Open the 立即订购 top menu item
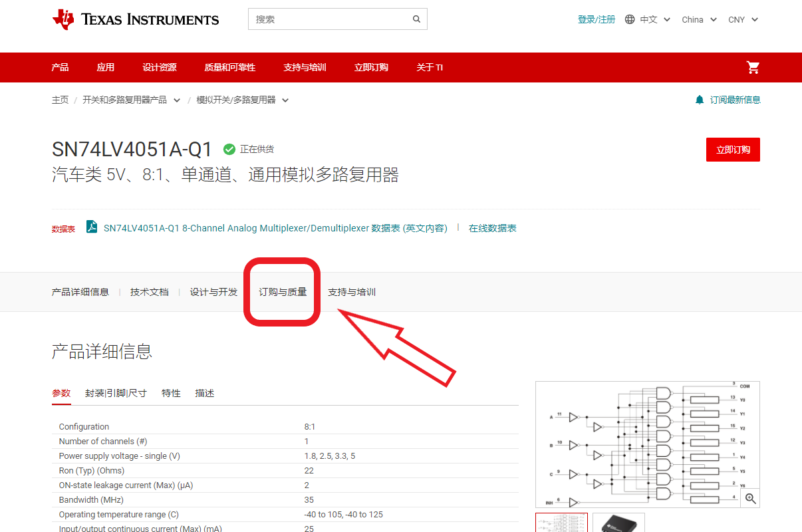Image resolution: width=802 pixels, height=532 pixels. (371, 67)
